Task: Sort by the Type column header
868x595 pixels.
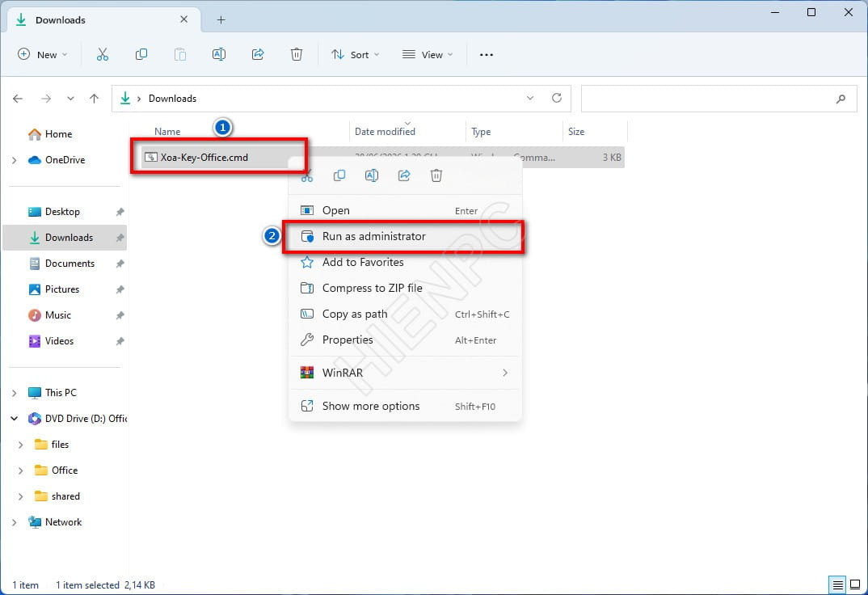Action: 481,132
